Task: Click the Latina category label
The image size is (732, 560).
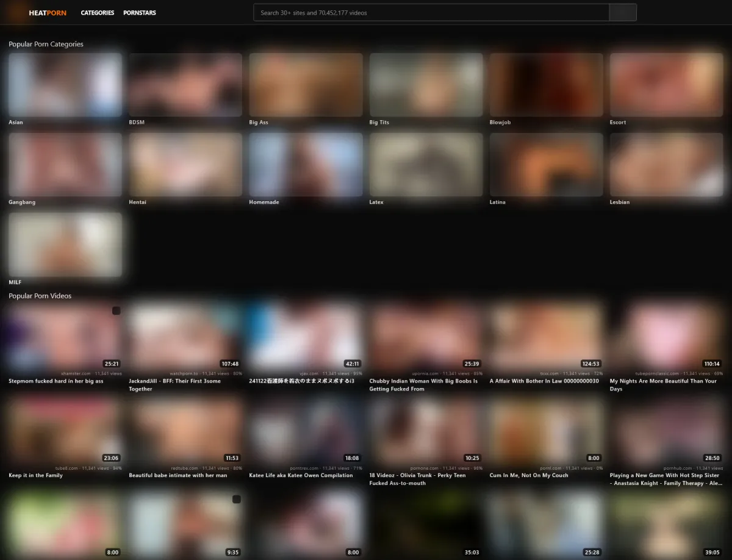Action: click(x=497, y=203)
